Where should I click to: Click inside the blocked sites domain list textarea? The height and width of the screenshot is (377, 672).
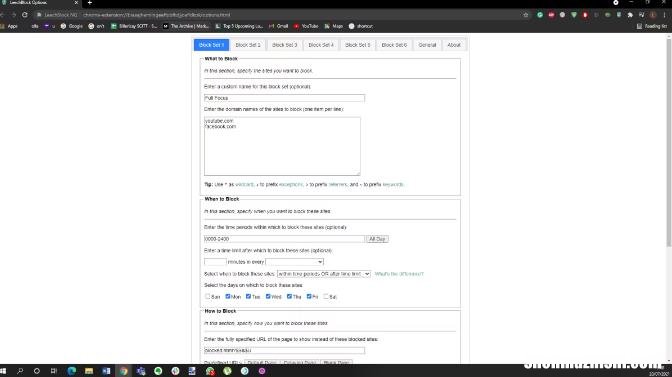point(282,146)
